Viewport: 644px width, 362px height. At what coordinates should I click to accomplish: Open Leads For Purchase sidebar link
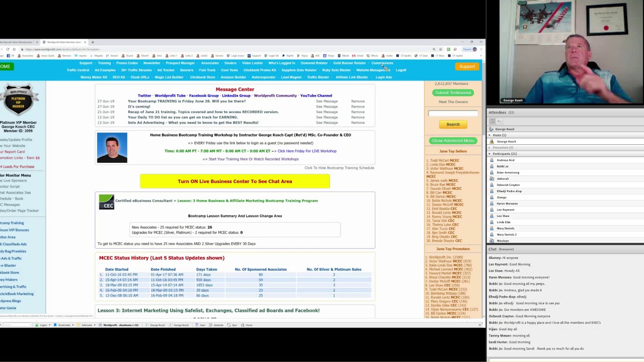17,166
